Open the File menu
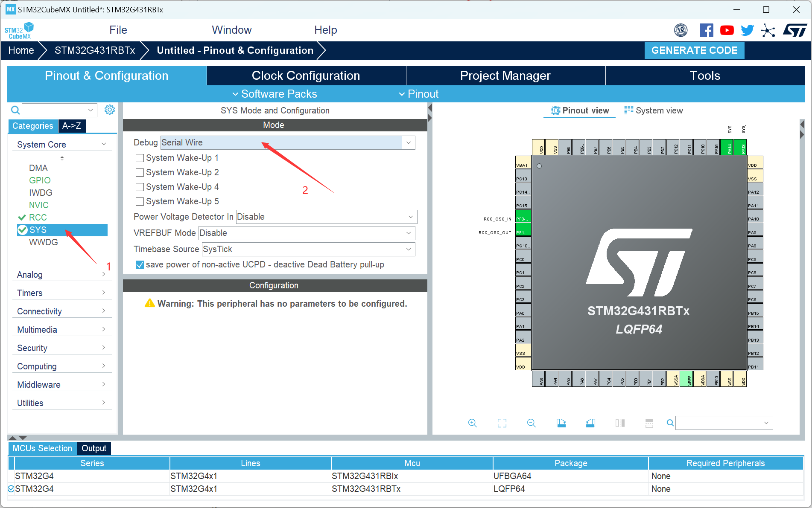Viewport: 812px width, 508px height. pyautogui.click(x=118, y=30)
